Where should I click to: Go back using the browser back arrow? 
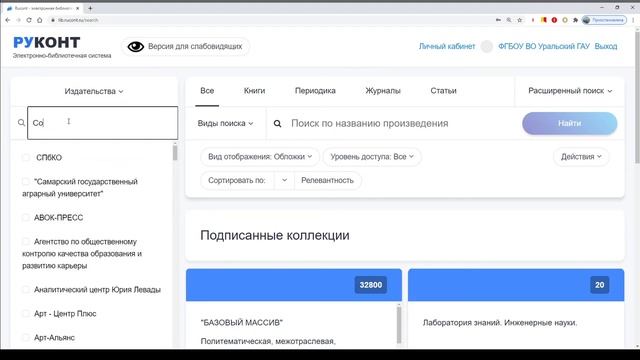click(x=8, y=20)
